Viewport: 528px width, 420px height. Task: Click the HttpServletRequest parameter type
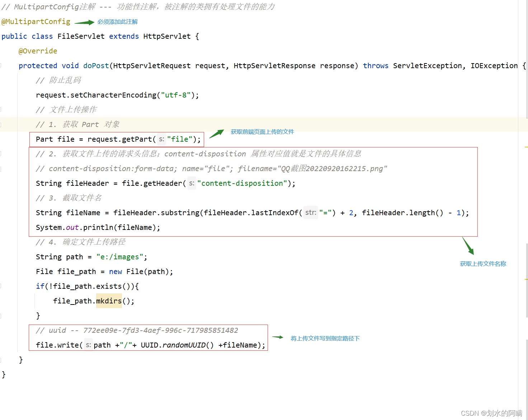pos(152,66)
